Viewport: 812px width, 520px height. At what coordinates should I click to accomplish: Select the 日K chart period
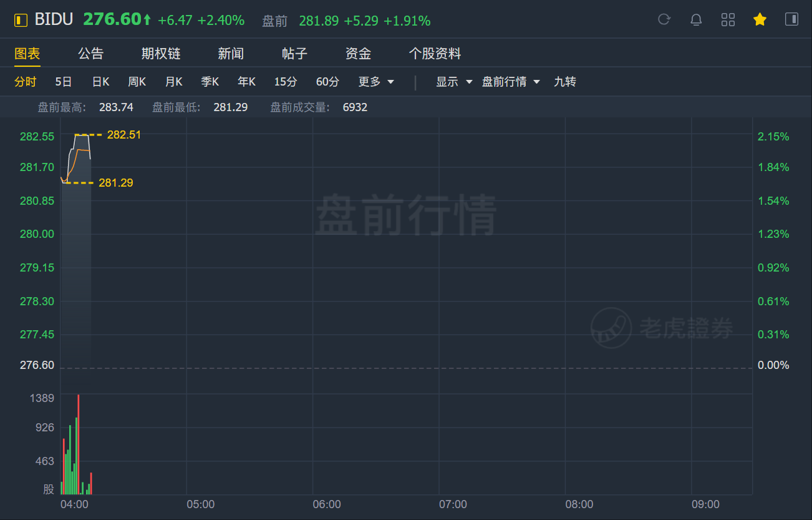point(101,82)
